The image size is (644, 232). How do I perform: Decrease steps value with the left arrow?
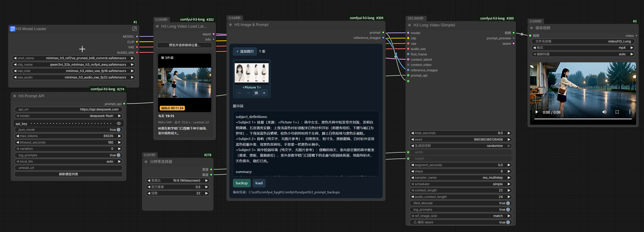coord(412,171)
